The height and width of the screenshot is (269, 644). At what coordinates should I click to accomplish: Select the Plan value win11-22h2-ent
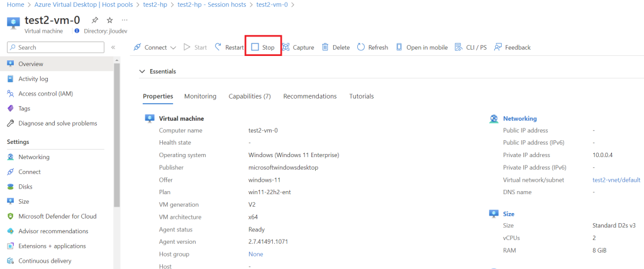point(269,192)
